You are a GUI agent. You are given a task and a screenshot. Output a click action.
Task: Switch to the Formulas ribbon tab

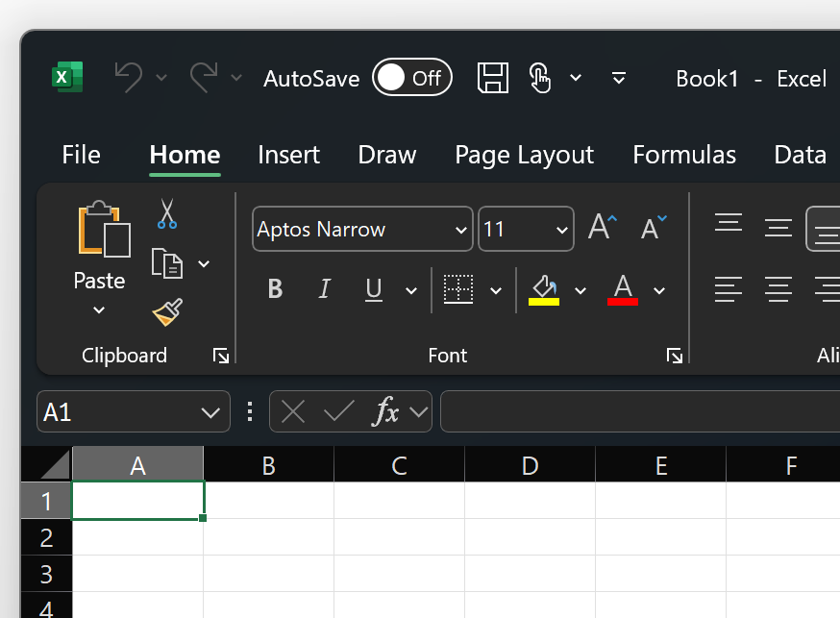pyautogui.click(x=683, y=155)
